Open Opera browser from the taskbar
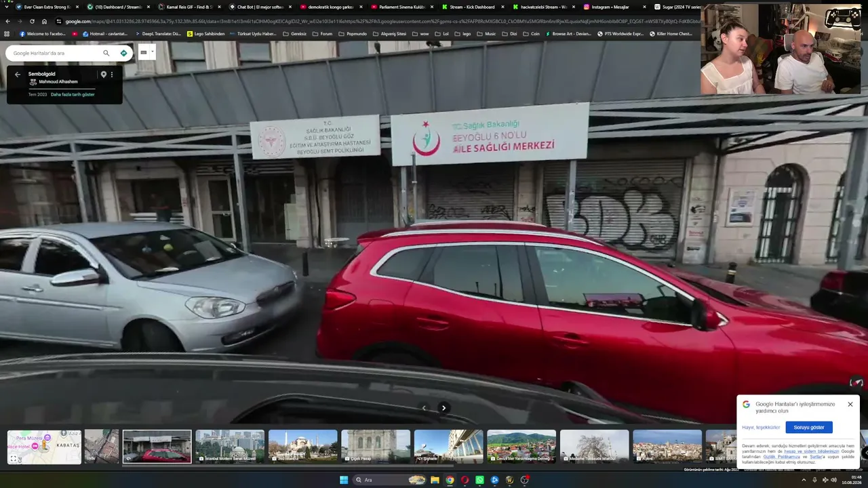The image size is (868, 488). (465, 480)
